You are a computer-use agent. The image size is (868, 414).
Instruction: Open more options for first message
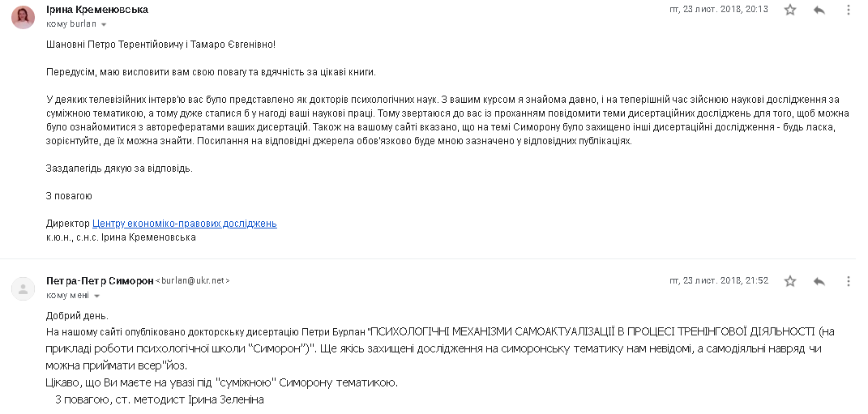coord(848,10)
